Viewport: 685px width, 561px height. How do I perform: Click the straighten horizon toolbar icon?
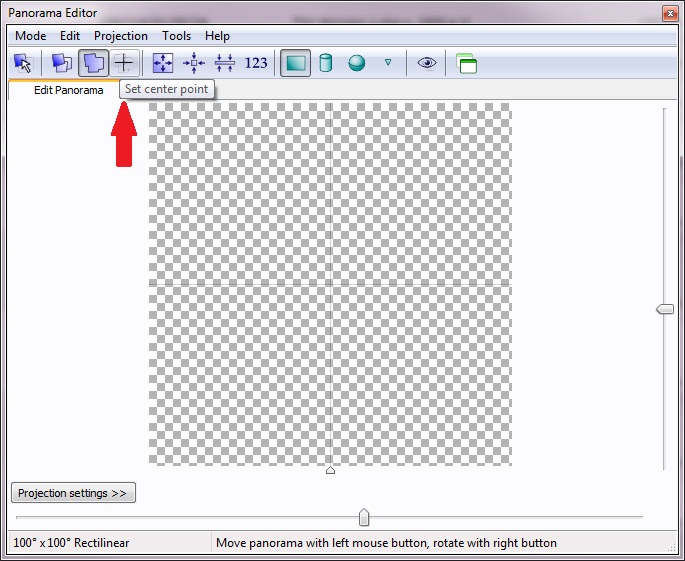(x=225, y=63)
